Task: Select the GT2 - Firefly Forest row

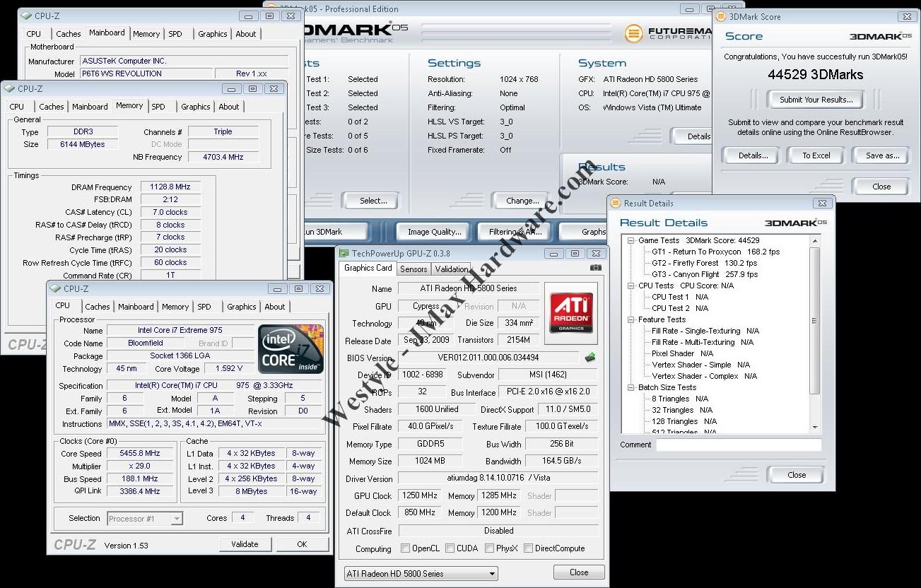Action: (705, 263)
